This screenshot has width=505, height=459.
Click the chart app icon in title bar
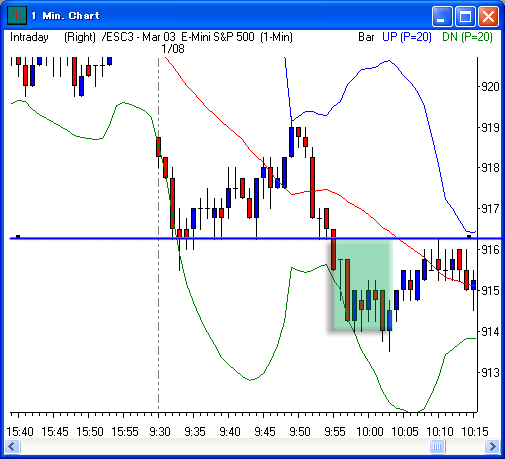[17, 15]
